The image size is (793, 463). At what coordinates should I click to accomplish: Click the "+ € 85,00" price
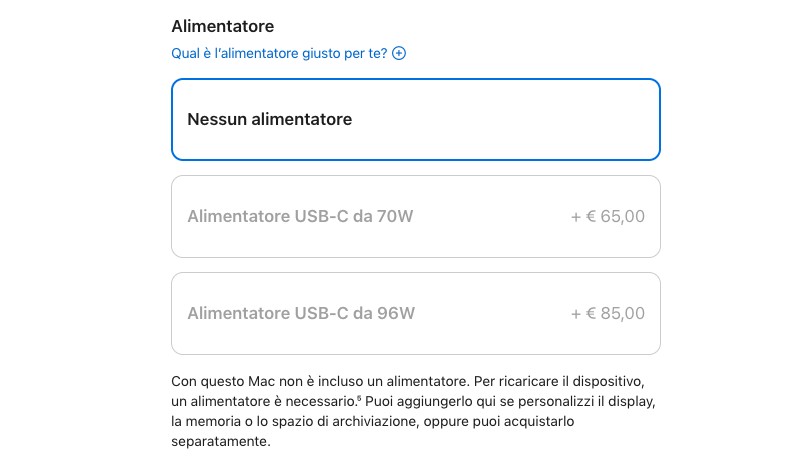pos(607,313)
